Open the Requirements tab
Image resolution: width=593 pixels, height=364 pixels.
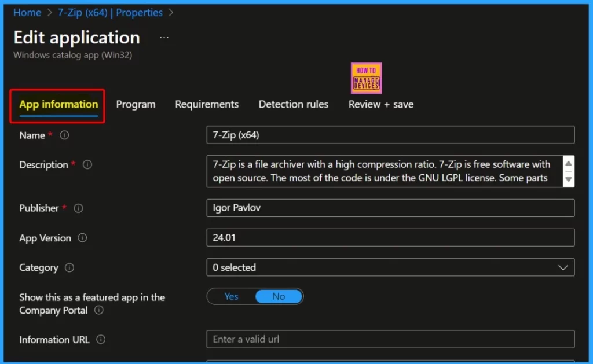(x=207, y=105)
